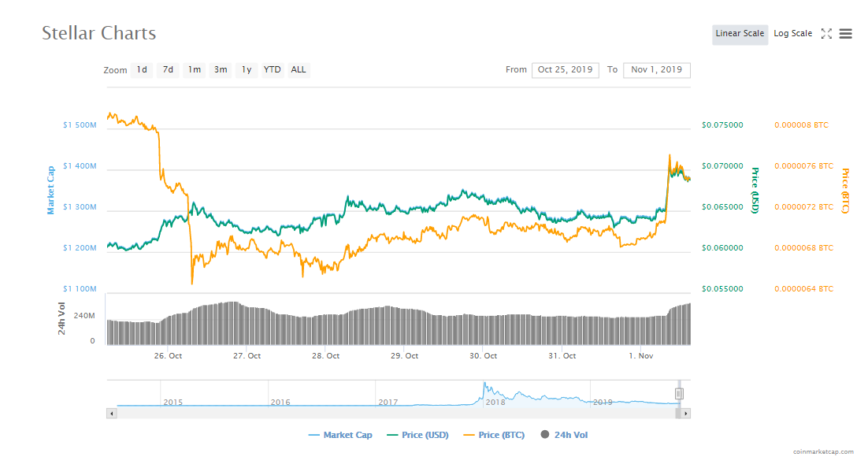Image resolution: width=868 pixels, height=464 pixels.
Task: Click the 1. Nov axis label
Action: click(640, 356)
